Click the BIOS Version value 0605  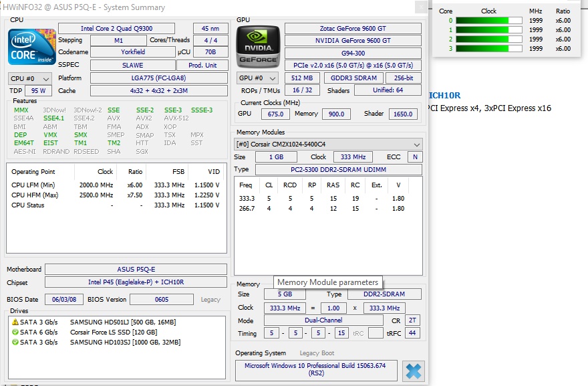click(162, 299)
